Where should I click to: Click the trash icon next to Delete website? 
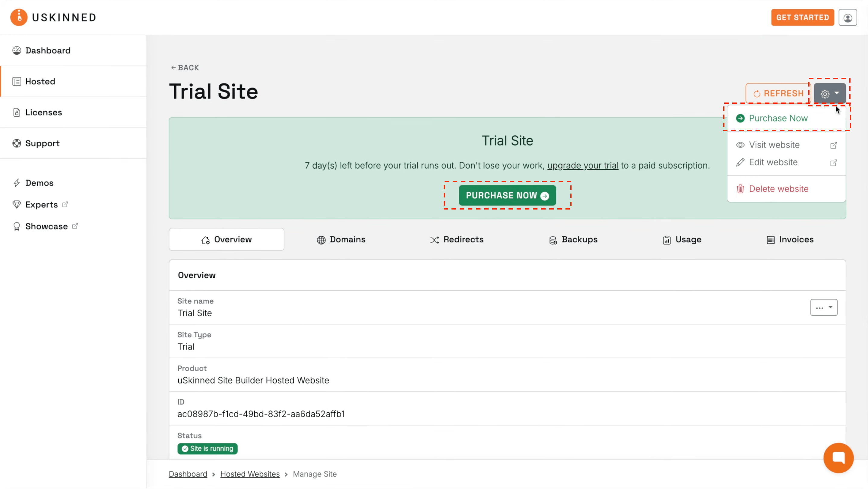740,189
